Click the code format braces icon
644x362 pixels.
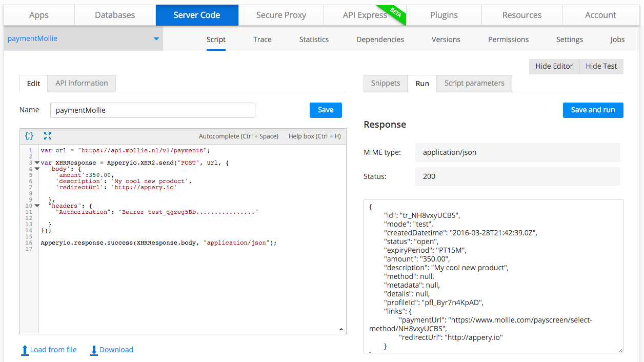[x=29, y=136]
